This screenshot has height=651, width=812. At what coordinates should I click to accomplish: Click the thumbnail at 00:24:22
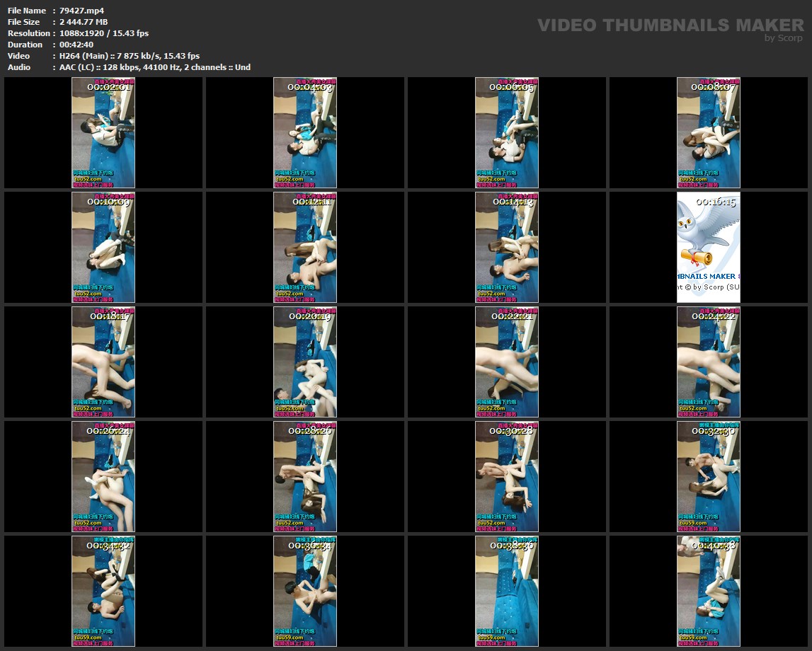(x=709, y=362)
